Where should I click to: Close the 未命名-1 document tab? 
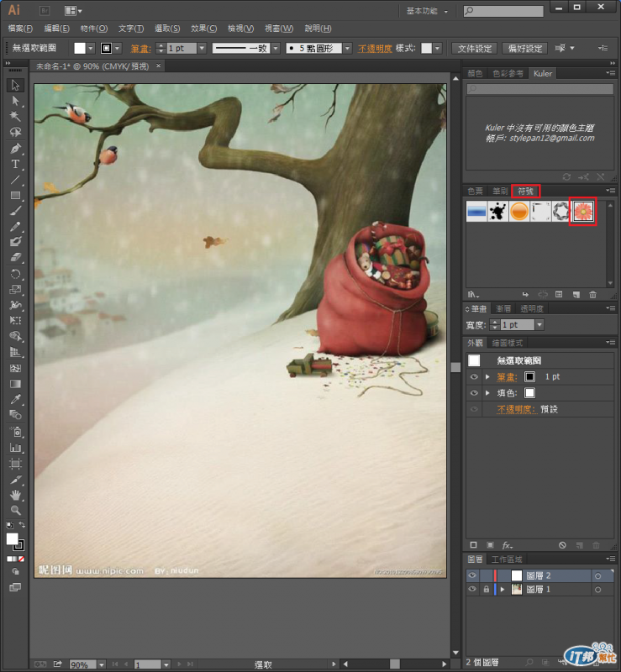click(x=158, y=66)
